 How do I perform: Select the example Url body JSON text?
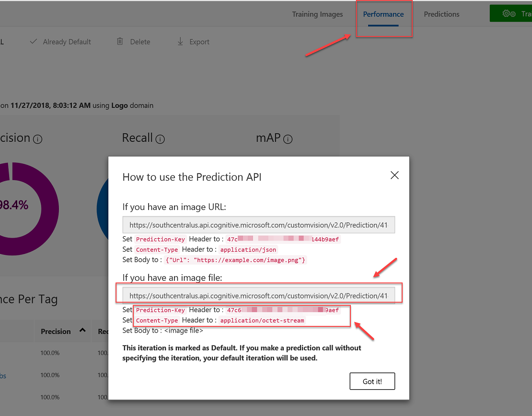pos(235,260)
